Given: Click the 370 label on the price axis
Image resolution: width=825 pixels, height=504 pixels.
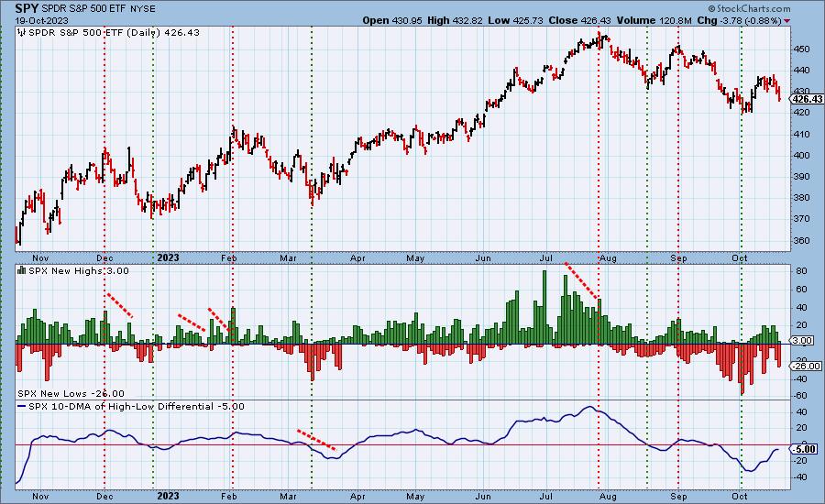Looking at the screenshot, I should (802, 219).
